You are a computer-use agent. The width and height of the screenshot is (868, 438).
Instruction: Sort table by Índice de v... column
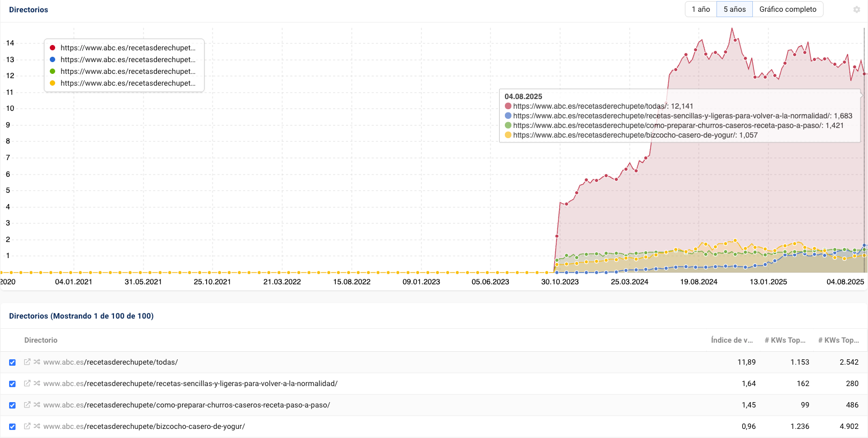(731, 340)
